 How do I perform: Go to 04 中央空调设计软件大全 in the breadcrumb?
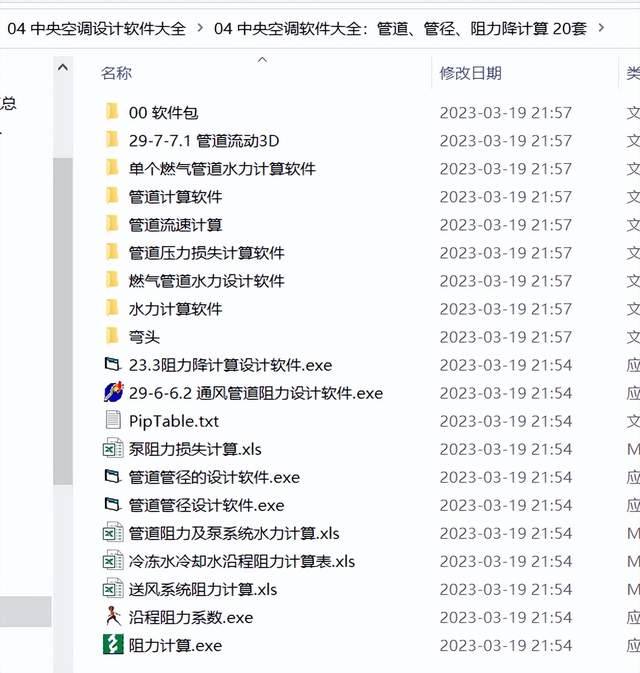click(97, 29)
